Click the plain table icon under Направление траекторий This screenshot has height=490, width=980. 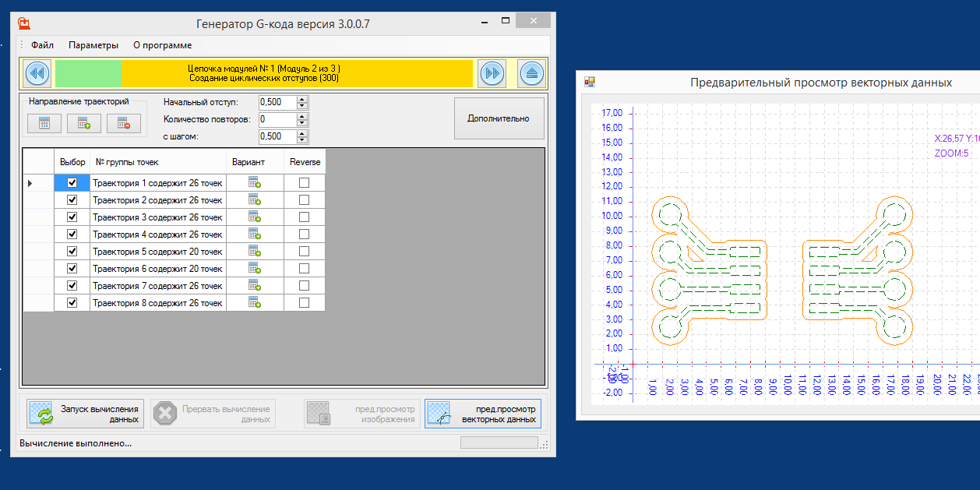44,123
